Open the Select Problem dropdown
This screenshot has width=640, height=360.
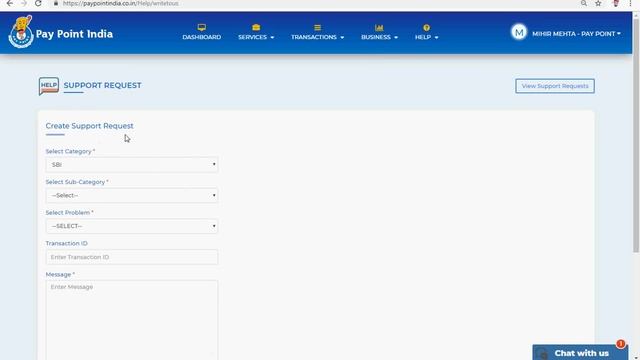pos(132,226)
